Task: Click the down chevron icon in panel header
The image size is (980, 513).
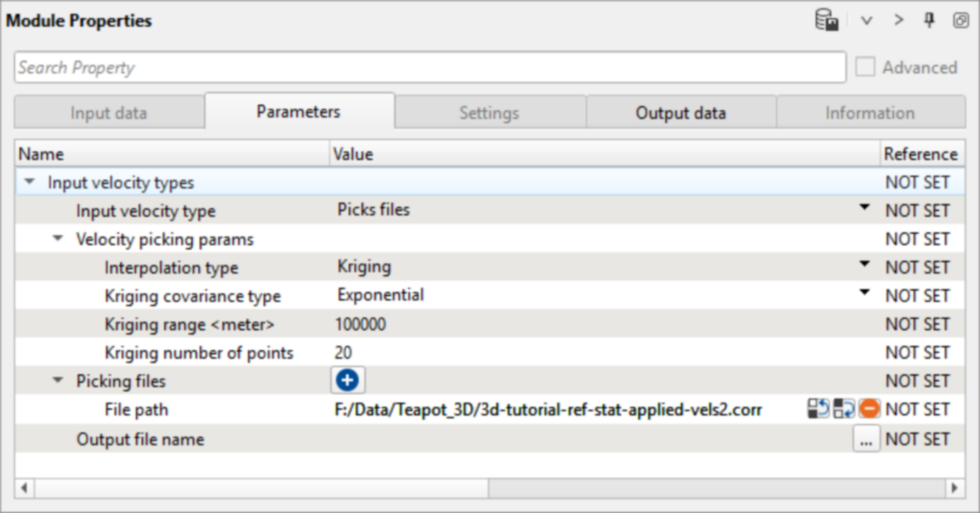Action: [867, 21]
